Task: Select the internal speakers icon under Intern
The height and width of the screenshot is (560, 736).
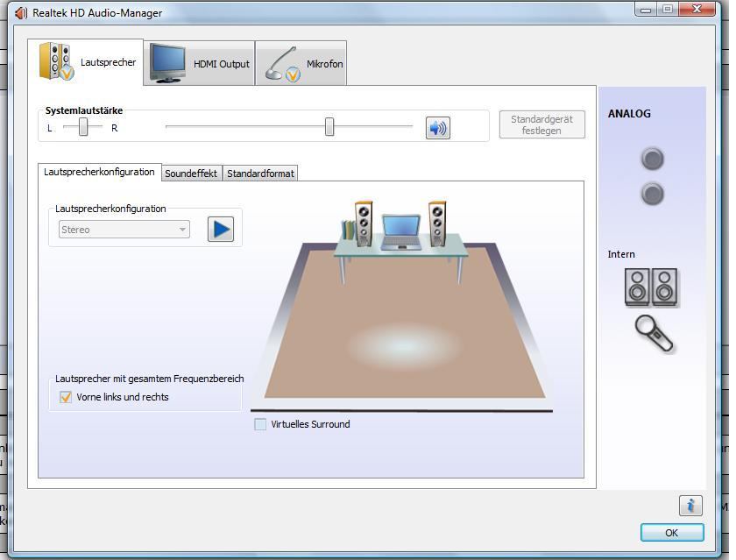Action: (x=651, y=287)
